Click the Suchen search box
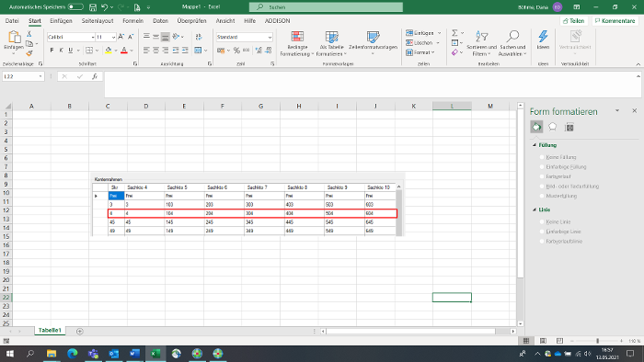This screenshot has height=362, width=644. click(326, 7)
